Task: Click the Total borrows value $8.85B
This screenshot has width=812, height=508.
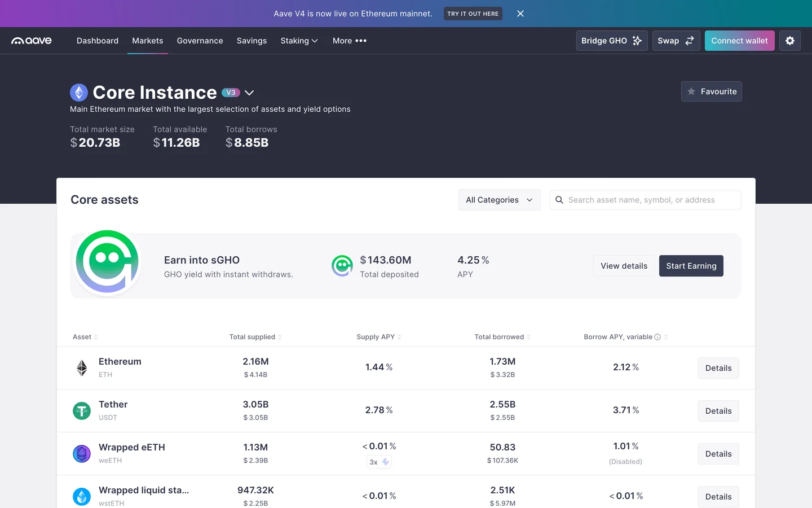Action: click(x=247, y=142)
